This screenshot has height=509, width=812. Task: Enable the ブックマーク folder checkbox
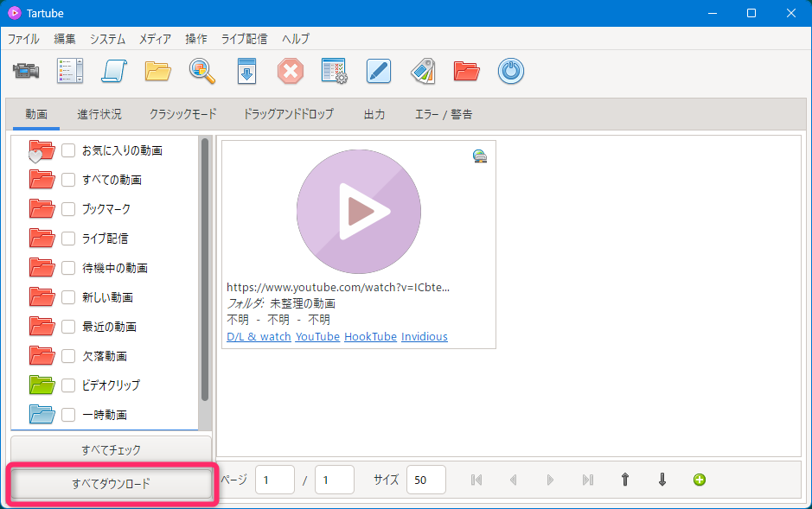(69, 209)
